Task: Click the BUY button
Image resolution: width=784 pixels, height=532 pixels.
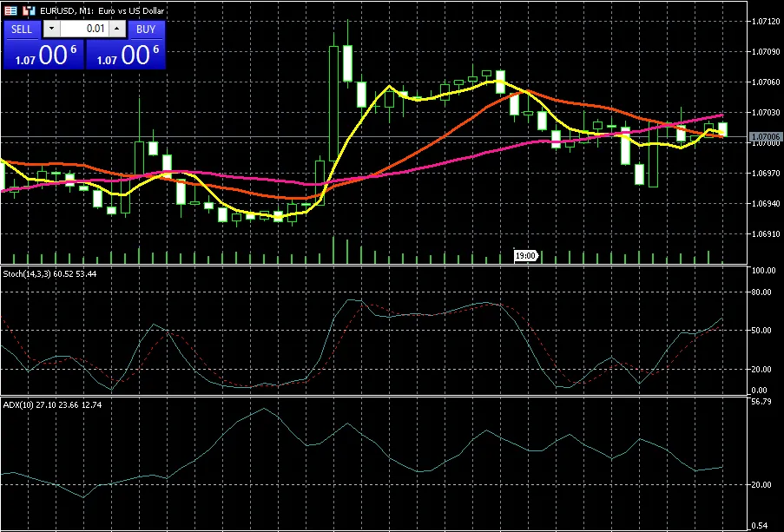Action: pos(146,29)
